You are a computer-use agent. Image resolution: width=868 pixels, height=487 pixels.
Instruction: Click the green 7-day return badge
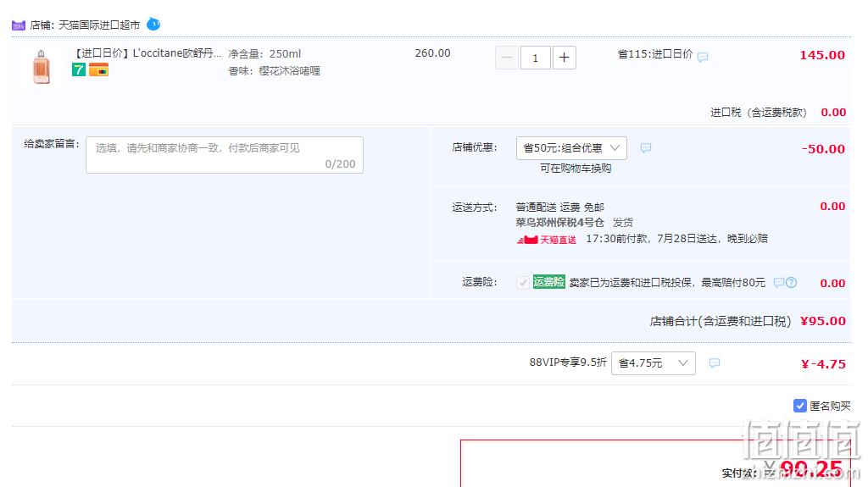coord(79,69)
